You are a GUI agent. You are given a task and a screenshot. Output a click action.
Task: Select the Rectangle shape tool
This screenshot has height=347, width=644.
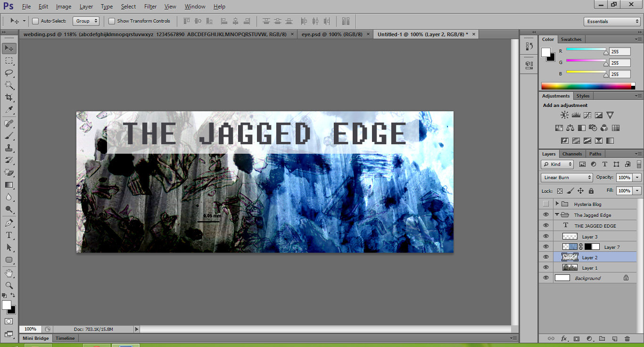(x=9, y=260)
